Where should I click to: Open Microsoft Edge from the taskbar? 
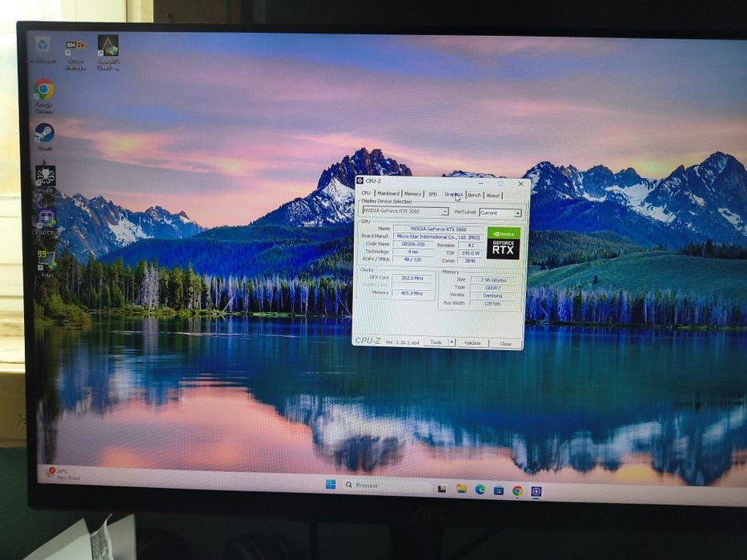point(480,489)
